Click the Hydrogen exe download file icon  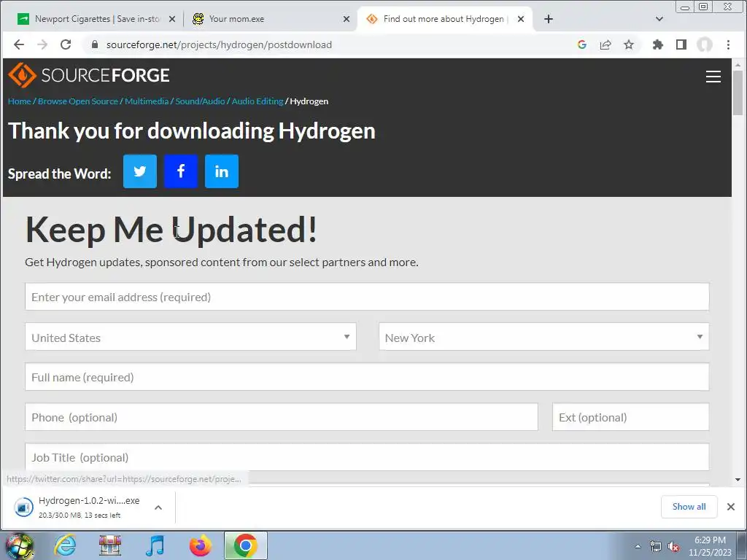click(23, 507)
